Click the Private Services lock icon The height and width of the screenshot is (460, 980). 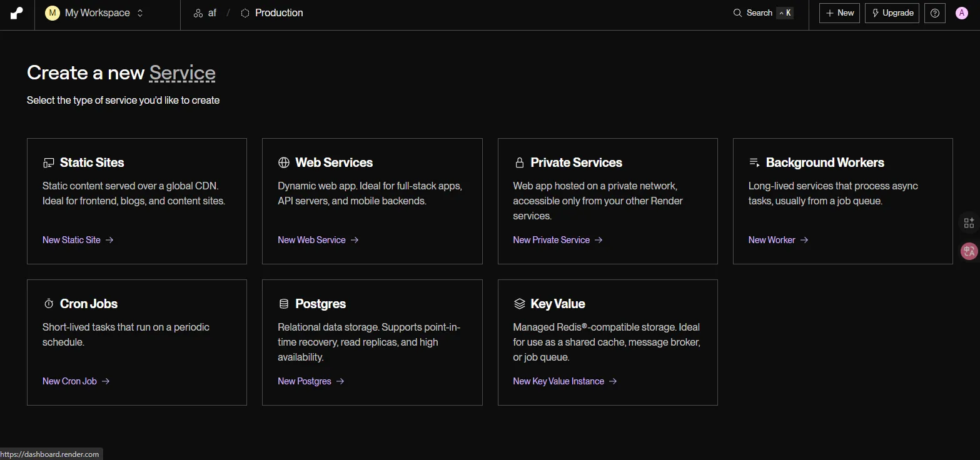pyautogui.click(x=519, y=163)
